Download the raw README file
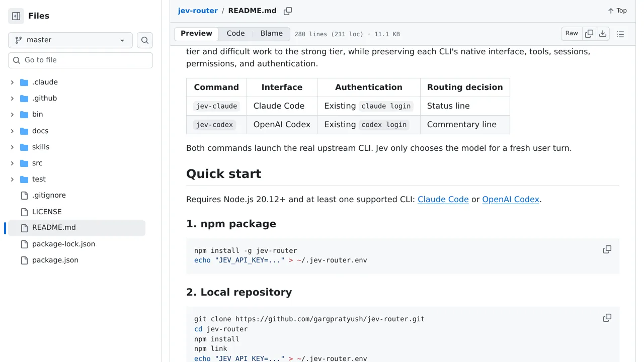 point(603,34)
